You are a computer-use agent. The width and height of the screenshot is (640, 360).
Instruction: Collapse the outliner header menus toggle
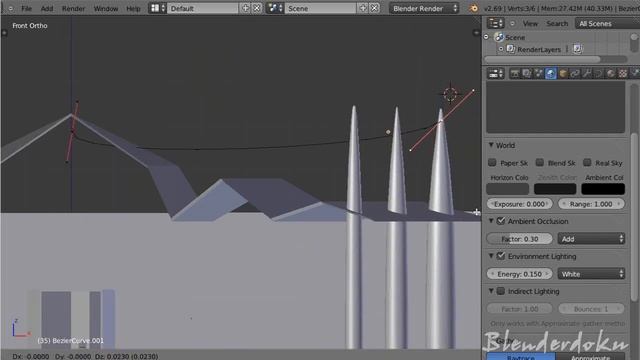click(512, 24)
